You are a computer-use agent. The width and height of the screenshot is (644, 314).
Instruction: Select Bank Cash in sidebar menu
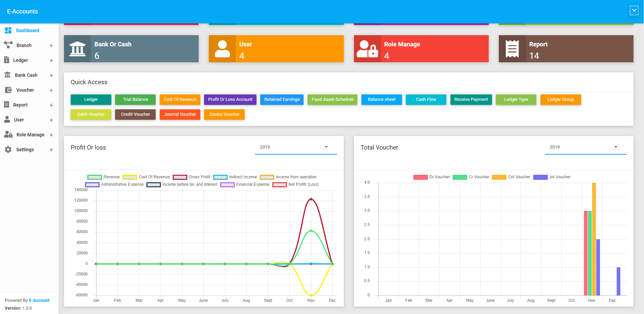coord(26,75)
